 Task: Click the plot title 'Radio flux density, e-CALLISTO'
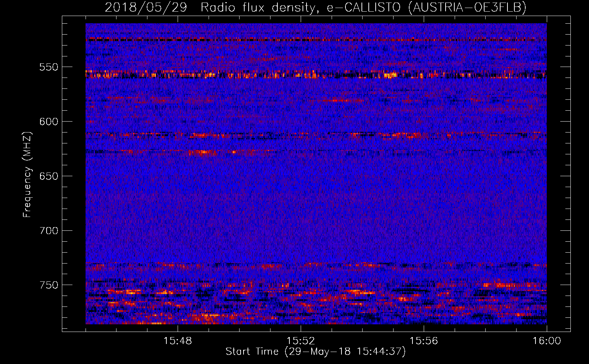pos(301,7)
